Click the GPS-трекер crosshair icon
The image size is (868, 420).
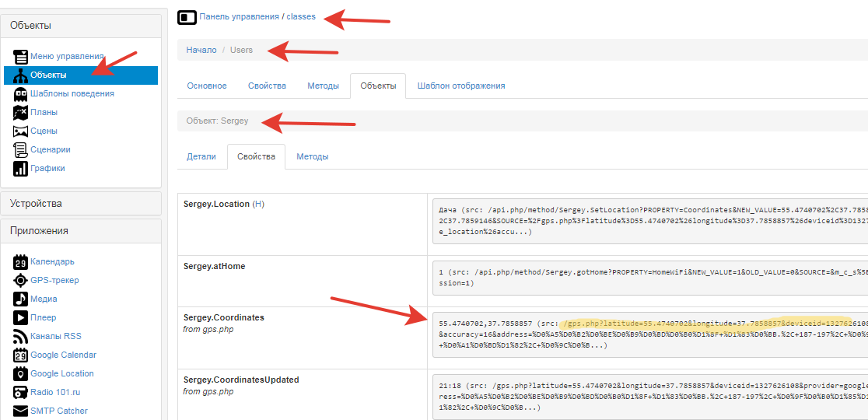pos(20,281)
